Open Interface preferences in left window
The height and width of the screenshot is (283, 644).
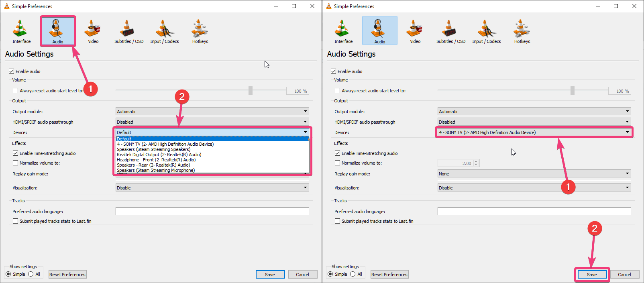tap(21, 31)
